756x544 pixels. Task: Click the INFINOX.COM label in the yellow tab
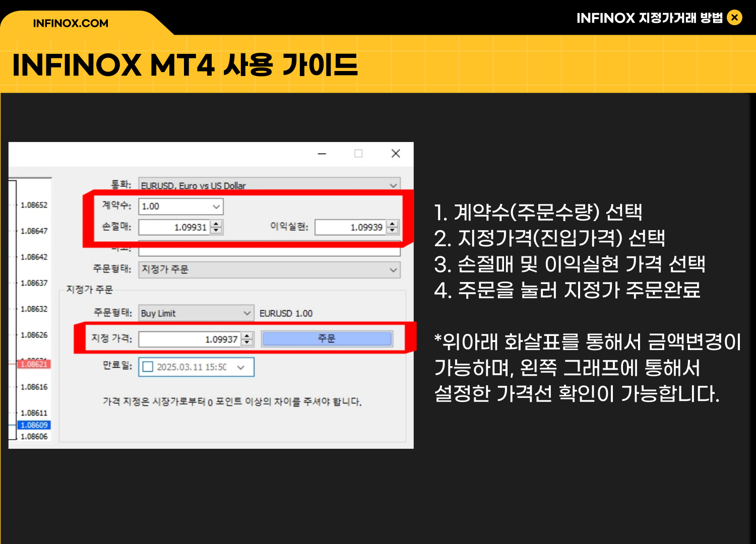coord(71,23)
